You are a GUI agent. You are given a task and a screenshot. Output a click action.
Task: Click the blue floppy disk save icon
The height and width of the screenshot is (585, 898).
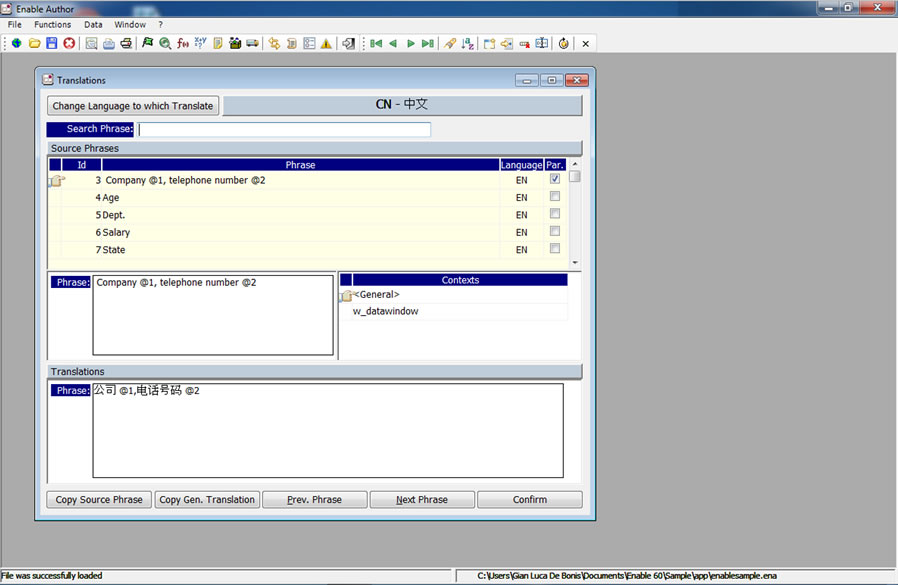[51, 43]
